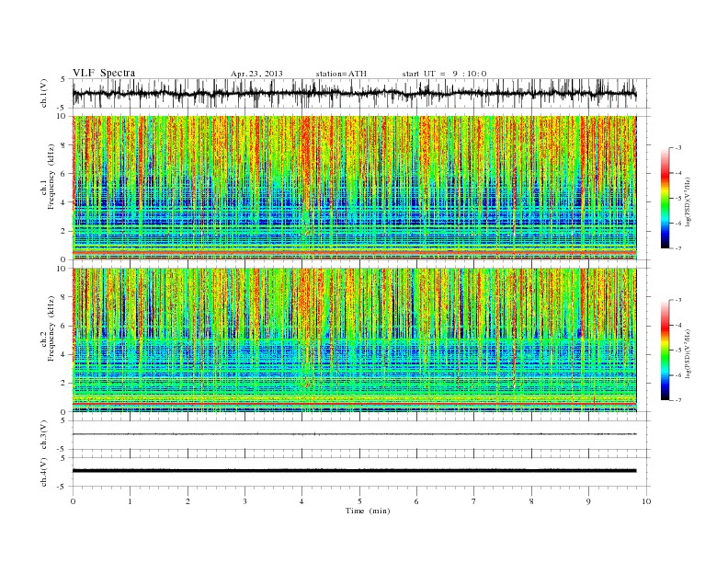Click the "ch.1(V)" waveform axis label
Viewport: 728px width, 563px height.
coord(43,93)
